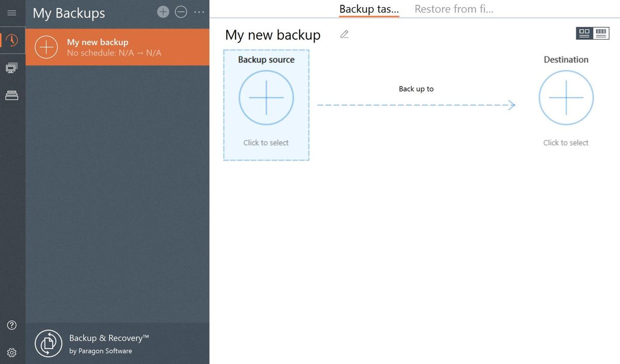Open Settings via the gear icon
Viewport: 620px width, 364px height.
(x=11, y=353)
